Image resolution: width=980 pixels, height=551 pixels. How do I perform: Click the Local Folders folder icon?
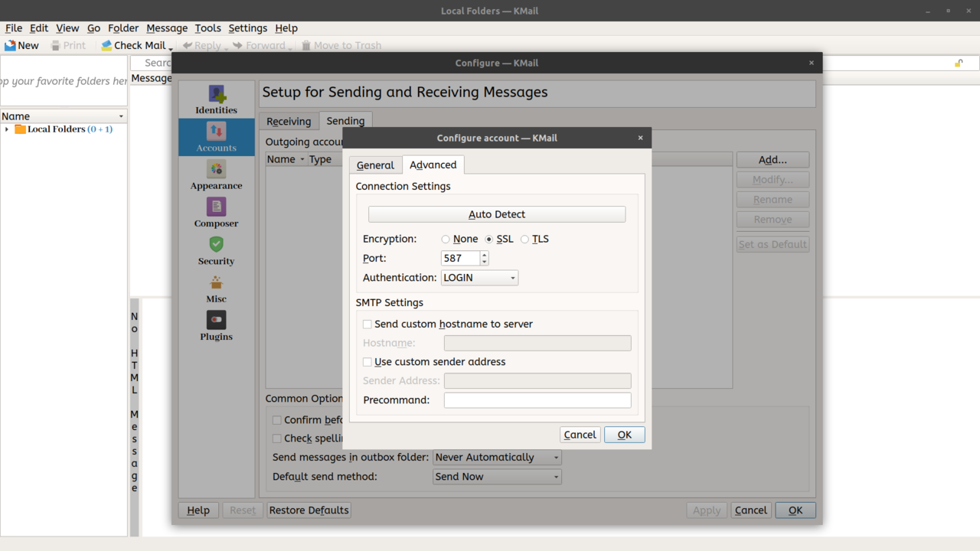pyautogui.click(x=20, y=129)
